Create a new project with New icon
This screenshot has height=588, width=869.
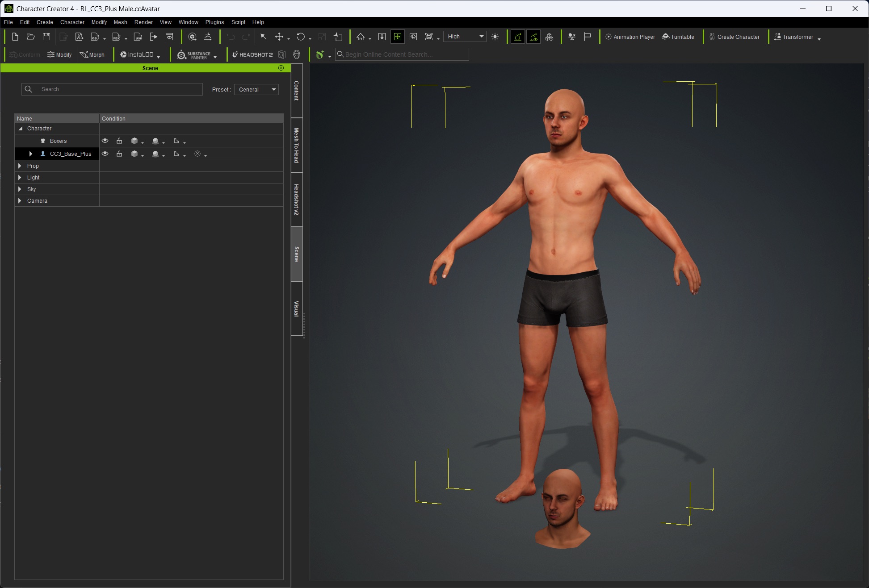[x=15, y=37]
